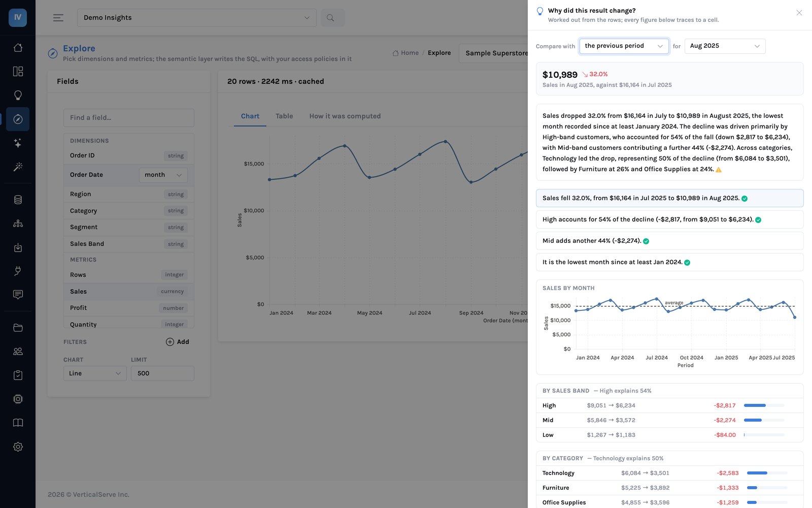
Task: Expand the 'the previous period' compare dropdown
Action: point(624,46)
